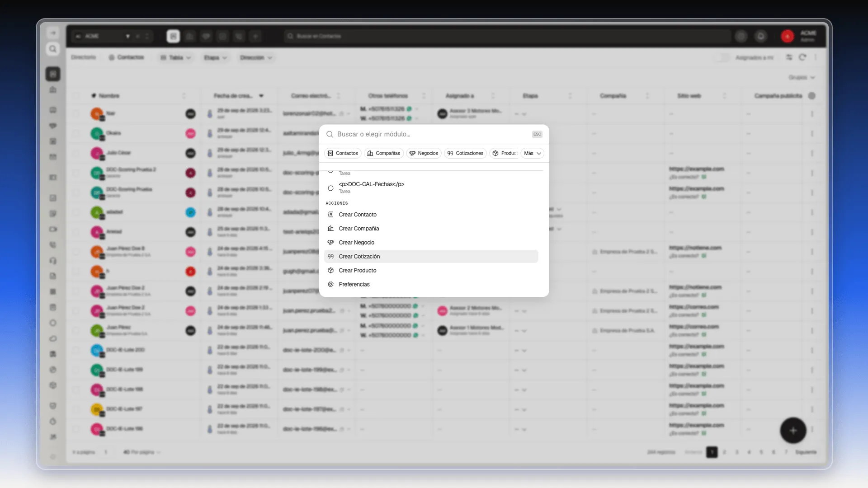Click the handshake icon beside Crear Negocio
The width and height of the screenshot is (868, 488).
[x=330, y=243]
